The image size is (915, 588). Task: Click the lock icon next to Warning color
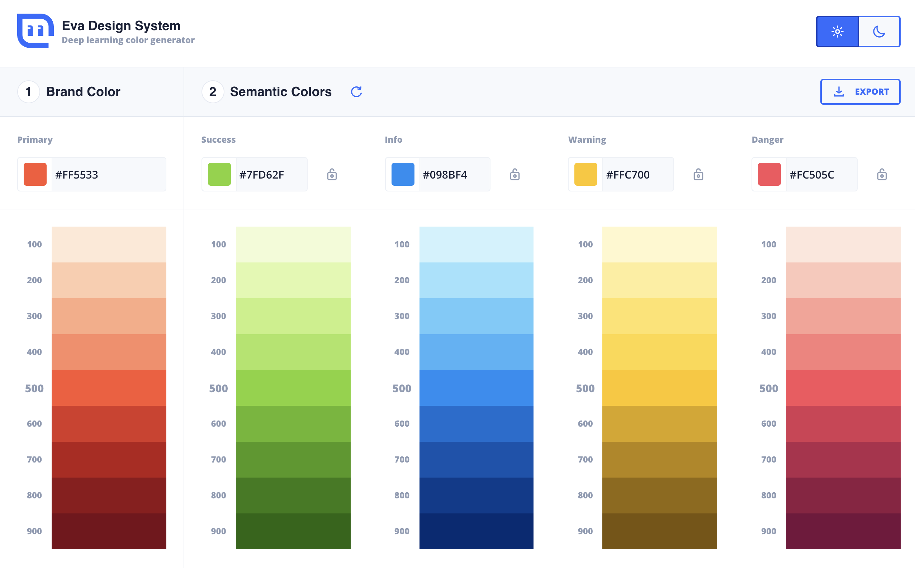(x=698, y=175)
